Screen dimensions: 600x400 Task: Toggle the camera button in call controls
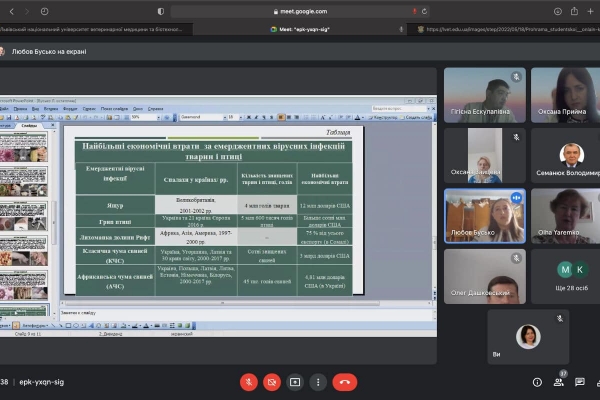click(x=272, y=382)
